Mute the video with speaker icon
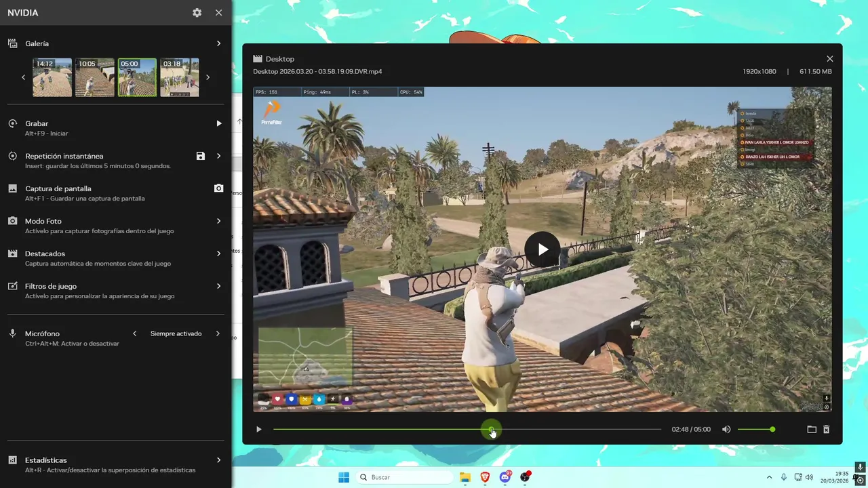This screenshot has height=488, width=868. (726, 429)
